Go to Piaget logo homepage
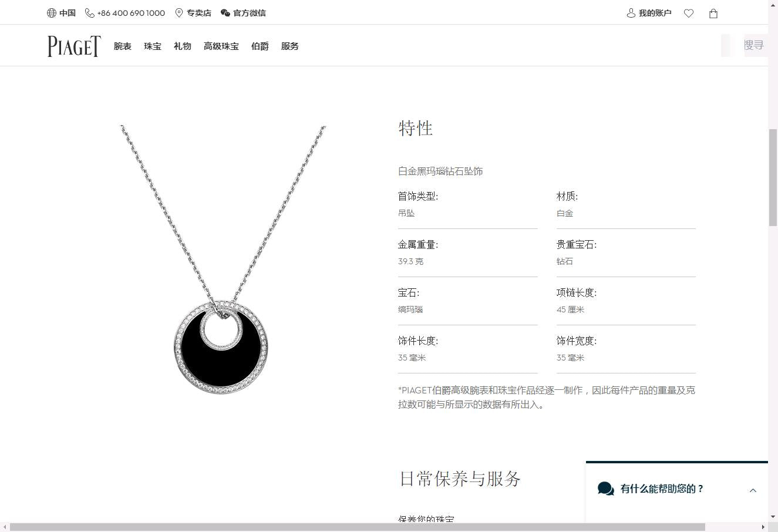This screenshot has width=778, height=532. pyautogui.click(x=74, y=46)
